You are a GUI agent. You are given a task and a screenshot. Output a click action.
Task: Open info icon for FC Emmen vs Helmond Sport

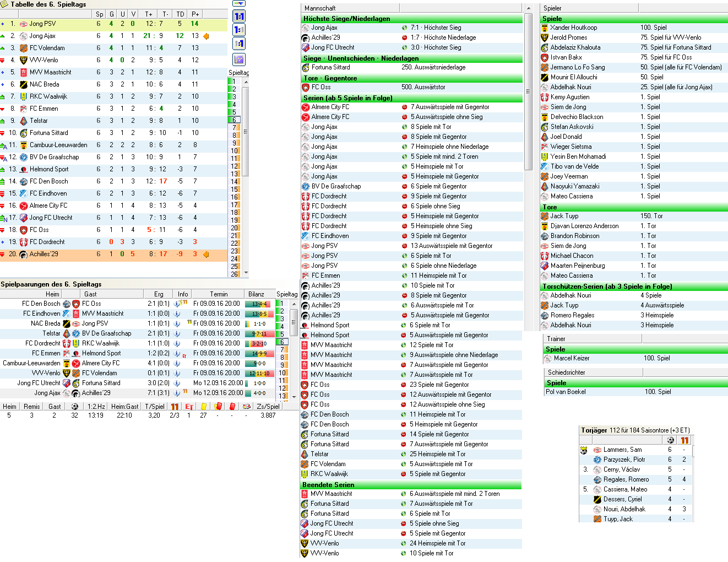(177, 353)
